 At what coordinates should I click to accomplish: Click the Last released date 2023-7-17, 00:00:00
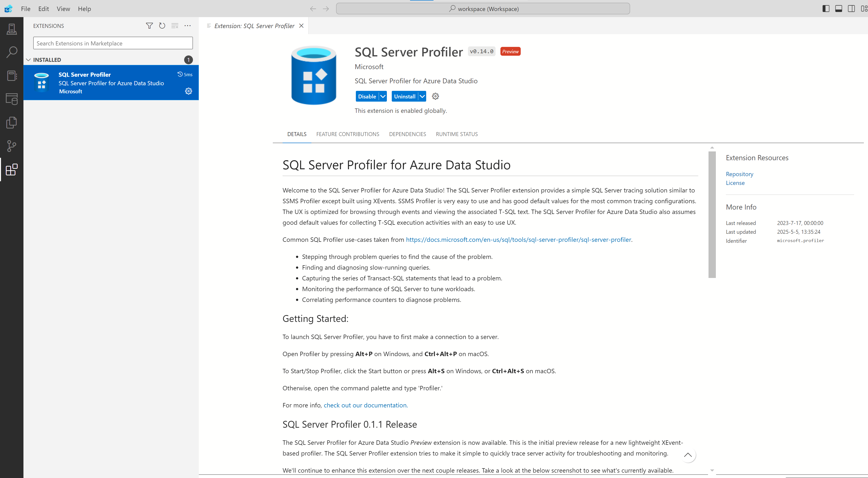(x=800, y=223)
